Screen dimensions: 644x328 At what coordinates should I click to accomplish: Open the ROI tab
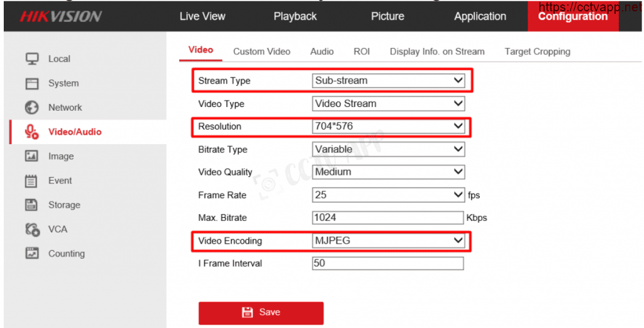pyautogui.click(x=362, y=52)
